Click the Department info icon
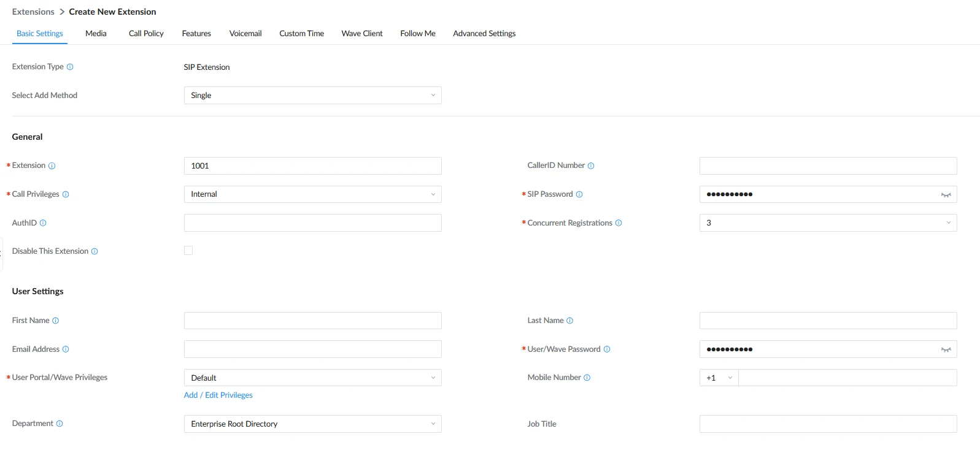 [60, 424]
